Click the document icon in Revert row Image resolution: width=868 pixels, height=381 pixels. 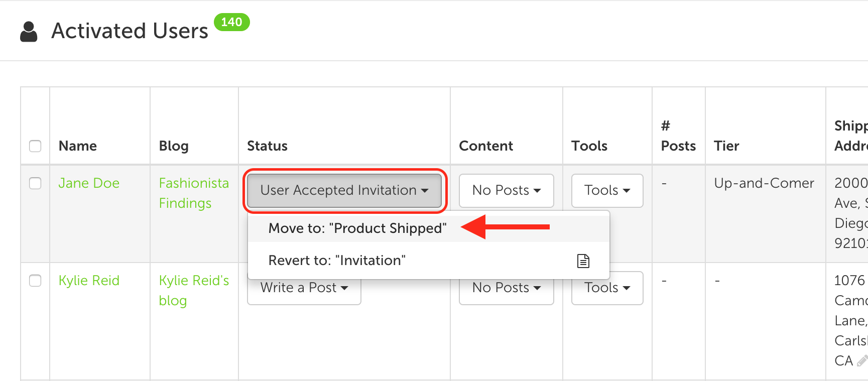click(x=583, y=261)
